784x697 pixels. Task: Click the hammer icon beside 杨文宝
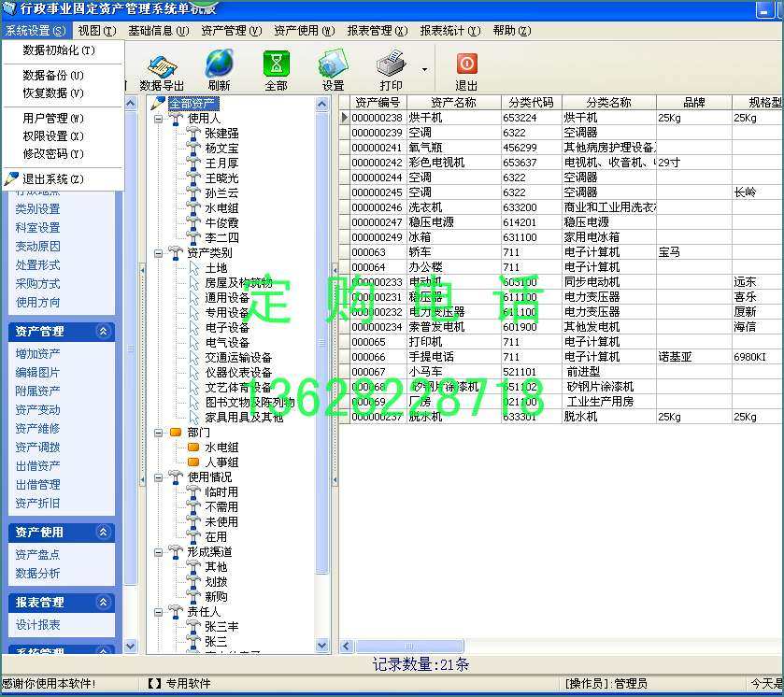click(193, 148)
